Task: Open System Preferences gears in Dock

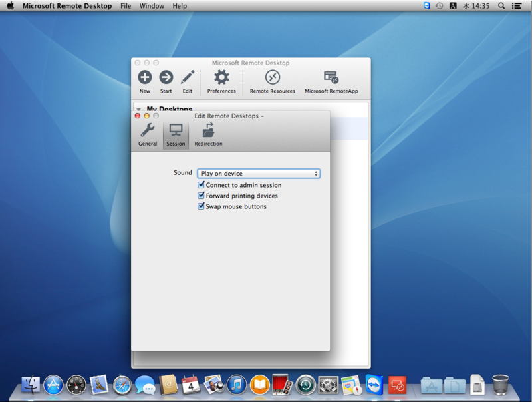Action: pyautogui.click(x=329, y=385)
